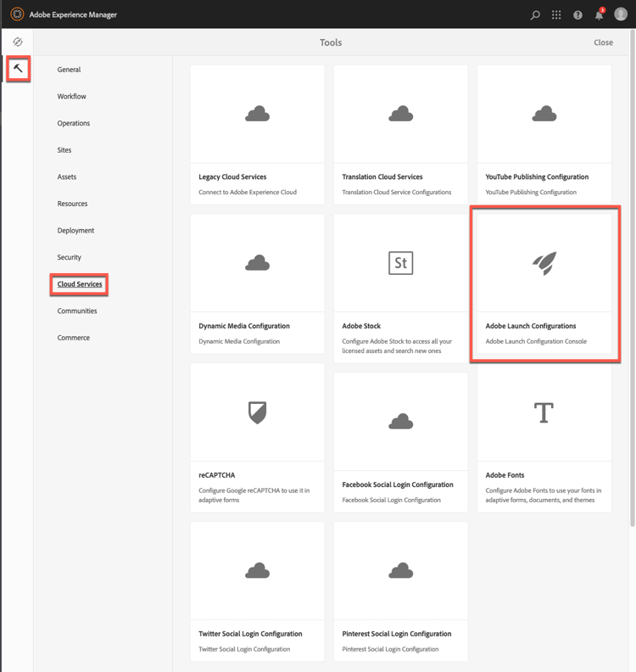
Task: Click the Tools heading text
Action: click(x=331, y=42)
